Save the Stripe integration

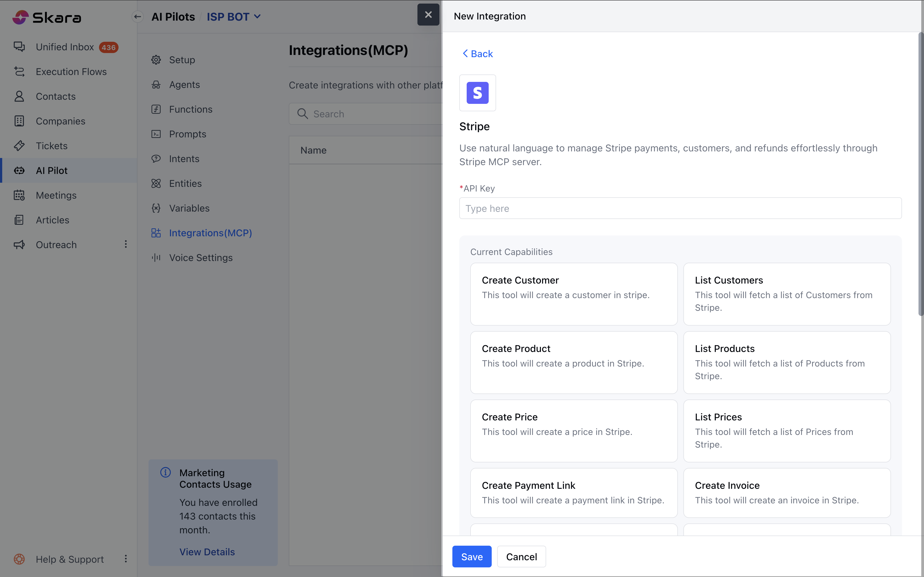click(x=472, y=556)
